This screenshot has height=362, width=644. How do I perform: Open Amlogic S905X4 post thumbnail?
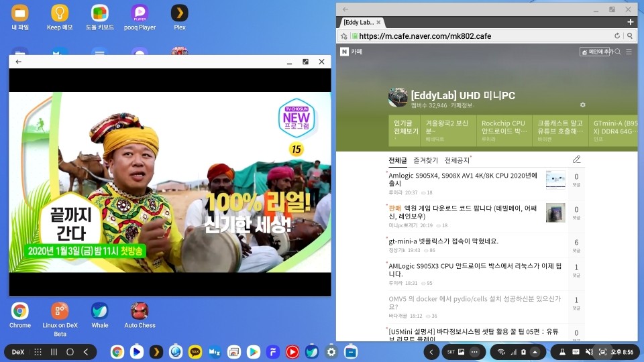[555, 180]
